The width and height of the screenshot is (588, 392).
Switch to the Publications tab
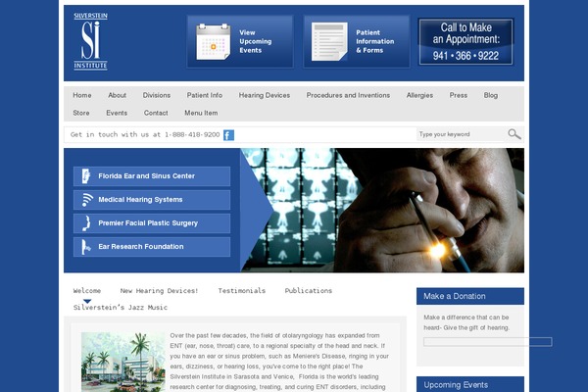point(309,291)
